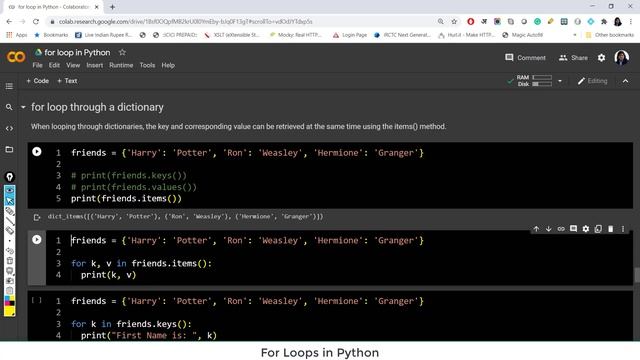The height and width of the screenshot is (360, 640).
Task: Open the search icon in Colab's left sidebar
Action: click(9, 107)
